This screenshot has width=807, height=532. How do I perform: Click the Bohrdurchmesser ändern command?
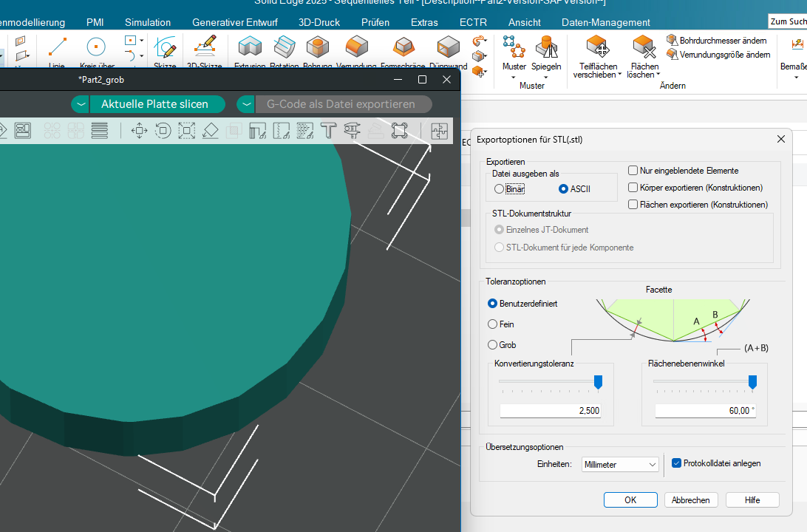717,40
